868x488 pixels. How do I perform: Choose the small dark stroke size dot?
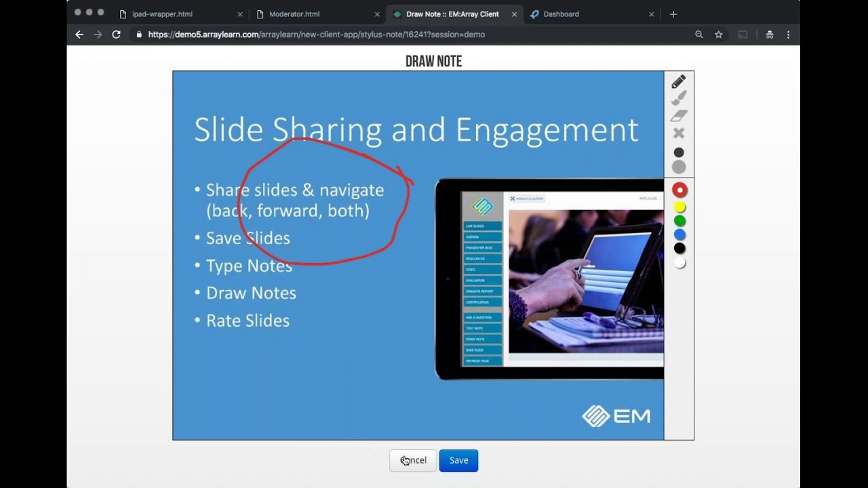click(679, 152)
